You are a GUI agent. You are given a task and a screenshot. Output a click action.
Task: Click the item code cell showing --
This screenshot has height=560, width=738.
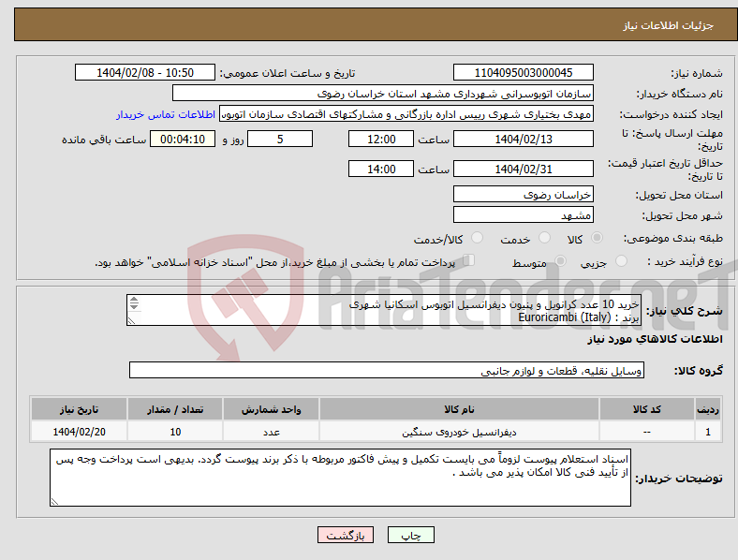click(x=647, y=432)
